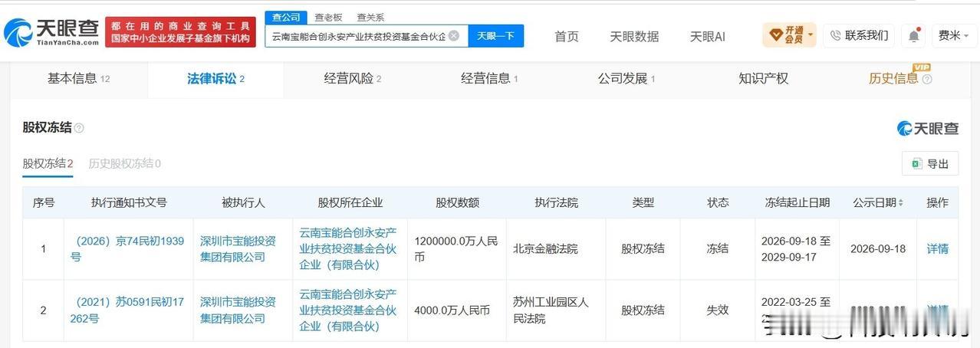The width and height of the screenshot is (980, 348).
Task: Sort by 公示日期 column arrows
Action: click(900, 203)
